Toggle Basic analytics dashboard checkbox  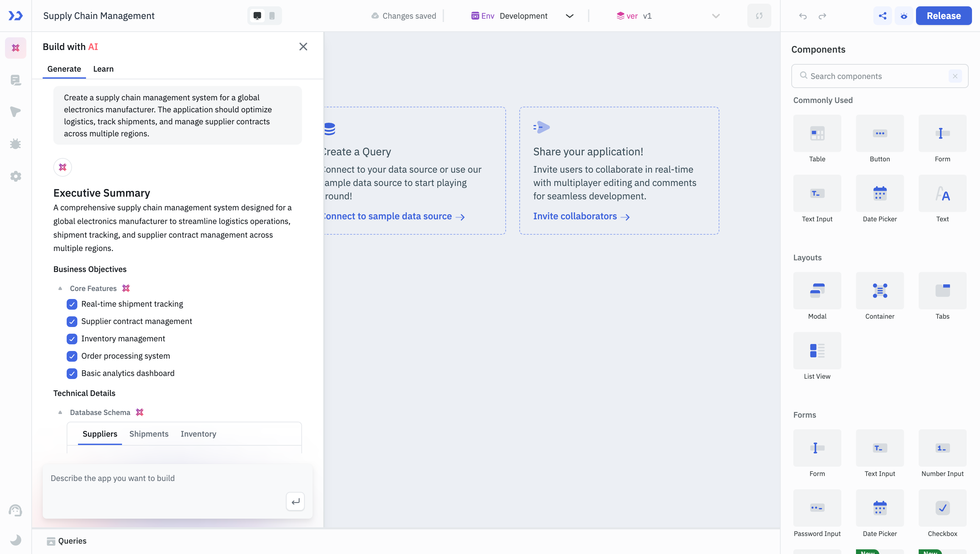[x=72, y=374]
